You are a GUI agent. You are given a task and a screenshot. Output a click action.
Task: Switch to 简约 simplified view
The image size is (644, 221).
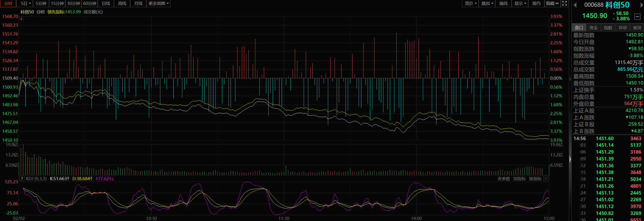pyautogui.click(x=536, y=3)
